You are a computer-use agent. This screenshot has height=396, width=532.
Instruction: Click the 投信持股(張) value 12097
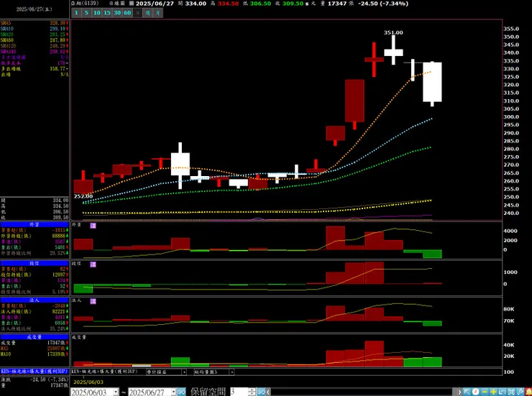59,275
